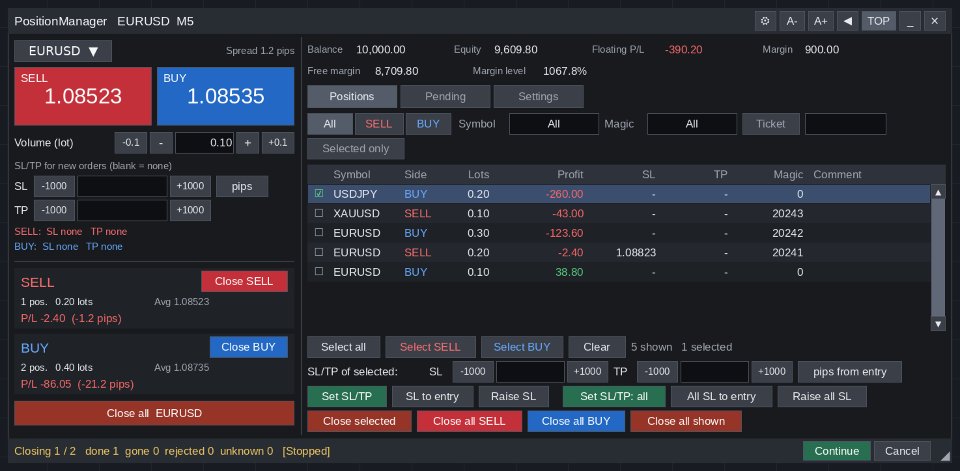Click the Select all button
Viewport: 960px width, 471px height.
click(343, 347)
